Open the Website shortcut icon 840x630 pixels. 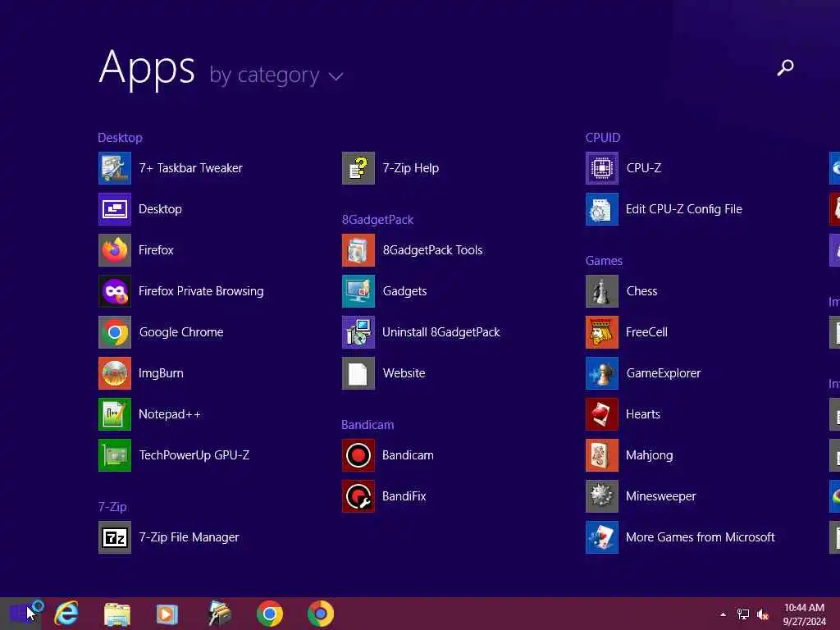358,373
